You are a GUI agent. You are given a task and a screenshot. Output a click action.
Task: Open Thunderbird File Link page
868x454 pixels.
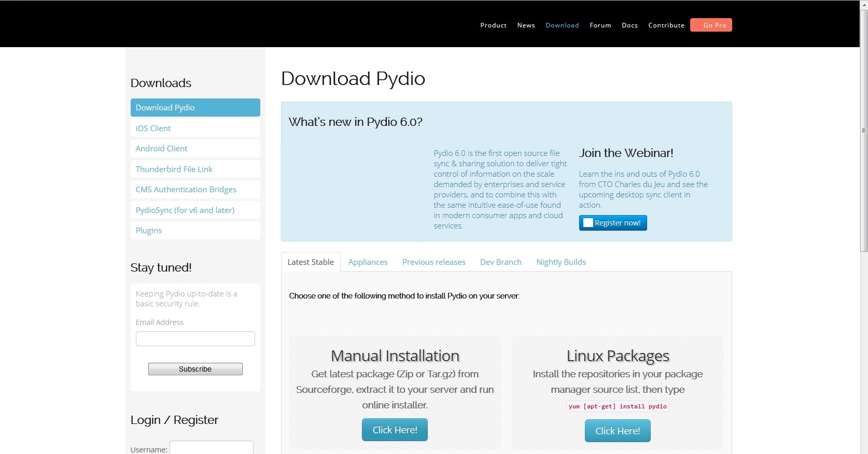pos(195,169)
